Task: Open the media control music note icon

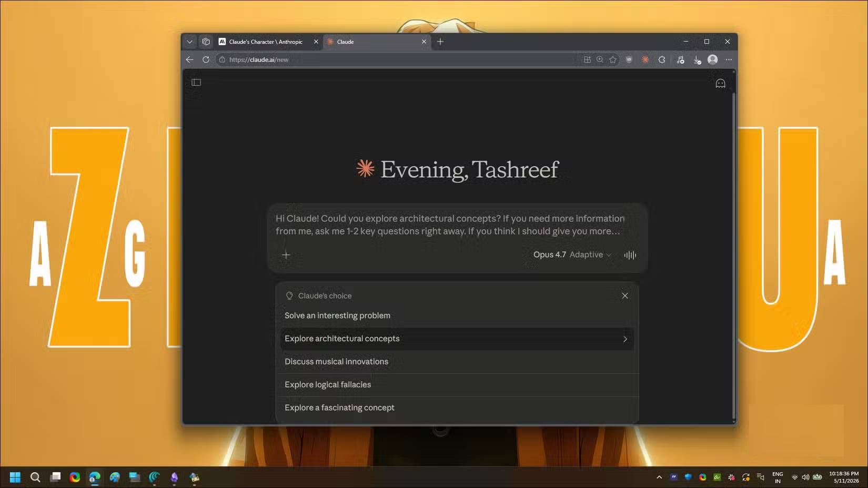Action: (680, 59)
